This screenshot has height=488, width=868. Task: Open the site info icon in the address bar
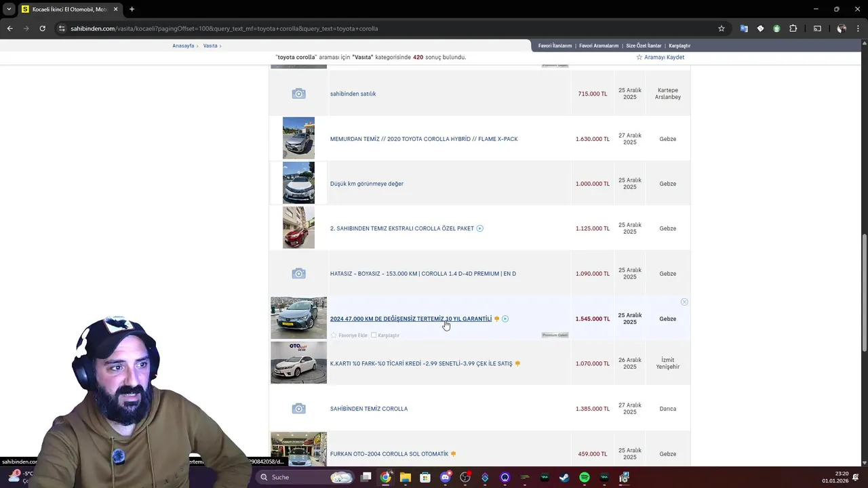point(62,28)
